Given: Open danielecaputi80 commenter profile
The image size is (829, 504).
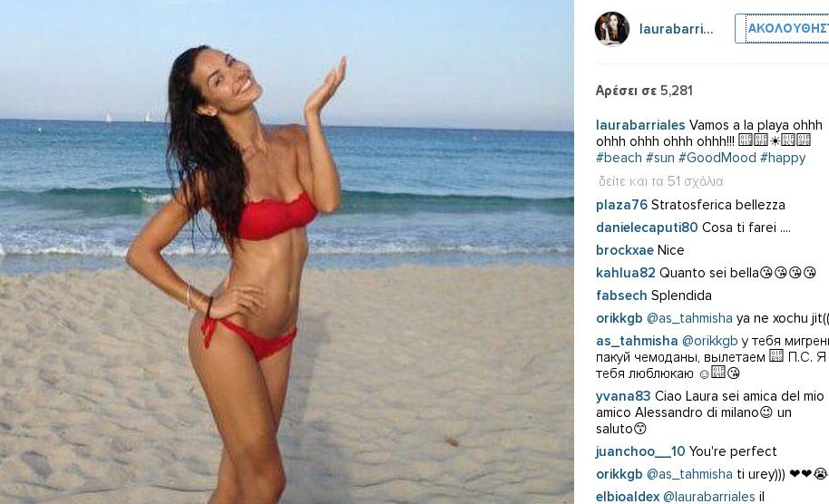Looking at the screenshot, I should point(647,228).
